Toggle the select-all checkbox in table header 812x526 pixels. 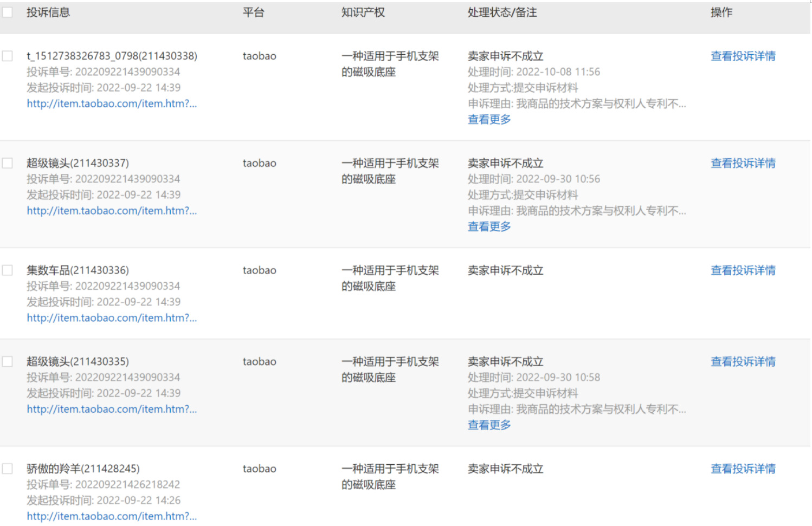[8, 12]
